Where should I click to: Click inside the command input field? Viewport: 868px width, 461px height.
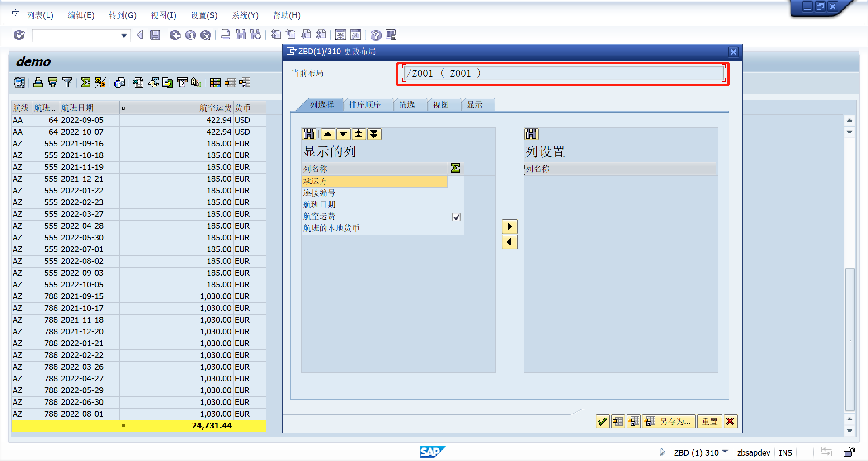point(75,35)
